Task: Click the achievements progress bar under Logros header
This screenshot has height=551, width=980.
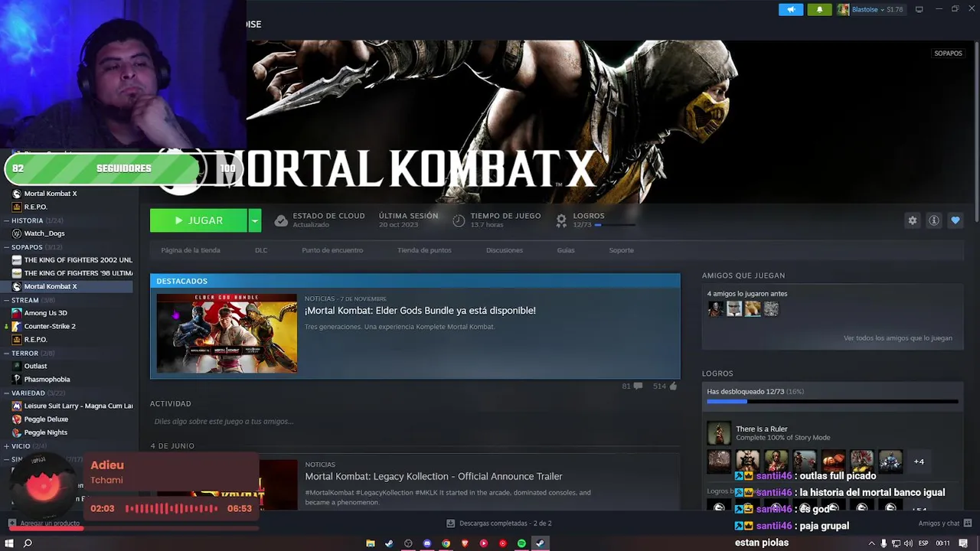Action: pos(615,225)
